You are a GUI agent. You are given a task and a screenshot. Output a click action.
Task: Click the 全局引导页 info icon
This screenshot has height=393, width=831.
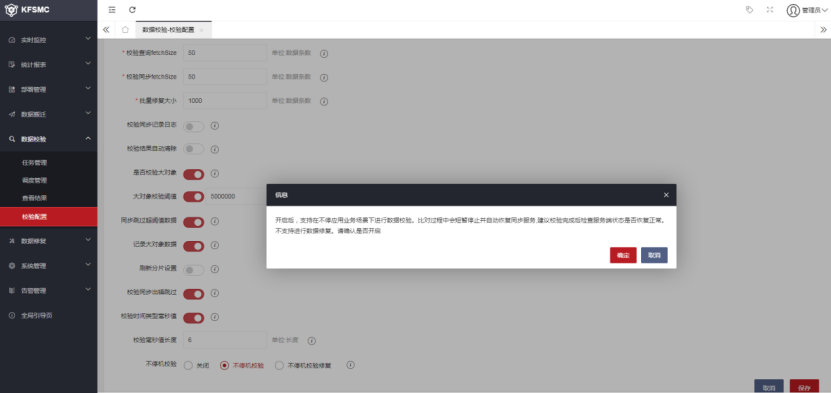(x=12, y=316)
